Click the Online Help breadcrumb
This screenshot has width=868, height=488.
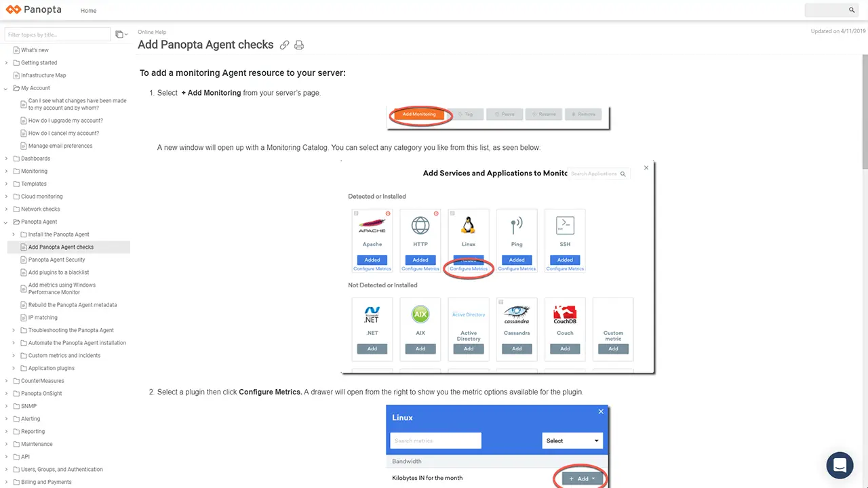pyautogui.click(x=152, y=32)
